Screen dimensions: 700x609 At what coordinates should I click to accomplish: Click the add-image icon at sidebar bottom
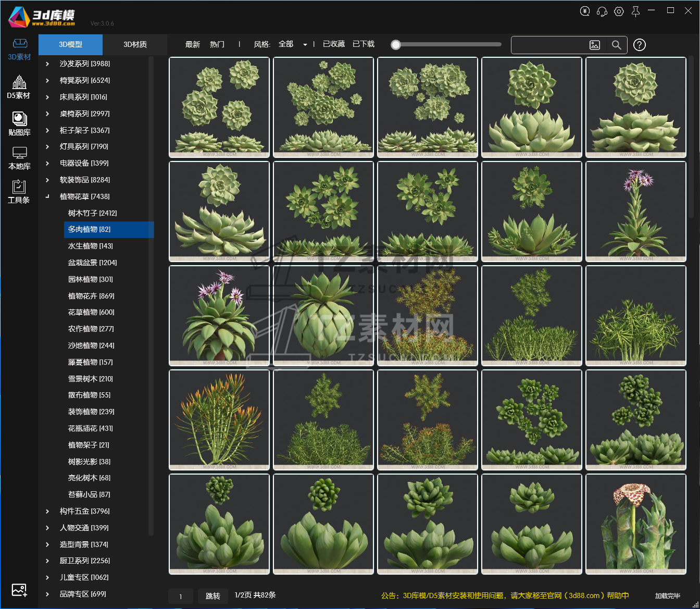pos(19,590)
